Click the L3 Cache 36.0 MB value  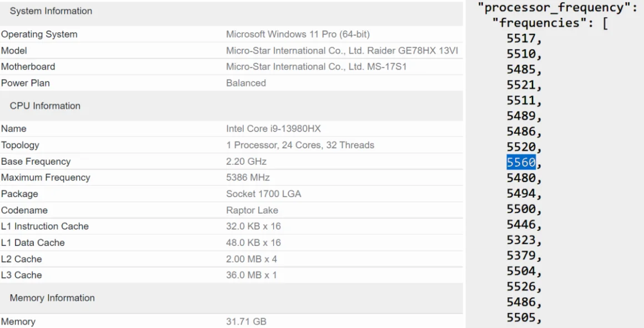point(251,275)
